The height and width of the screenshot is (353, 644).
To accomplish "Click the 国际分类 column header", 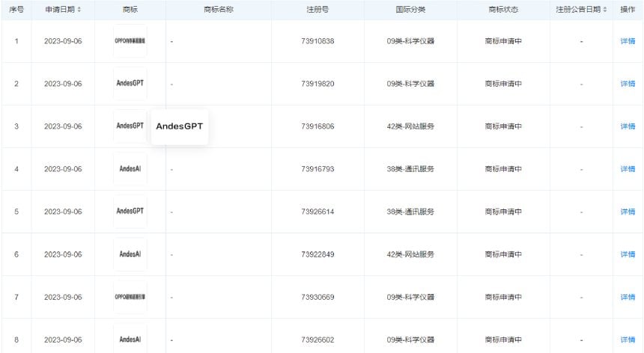I will coord(410,10).
